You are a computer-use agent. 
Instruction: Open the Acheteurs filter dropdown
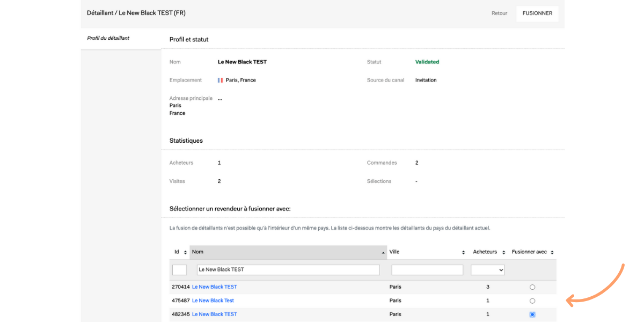(488, 270)
